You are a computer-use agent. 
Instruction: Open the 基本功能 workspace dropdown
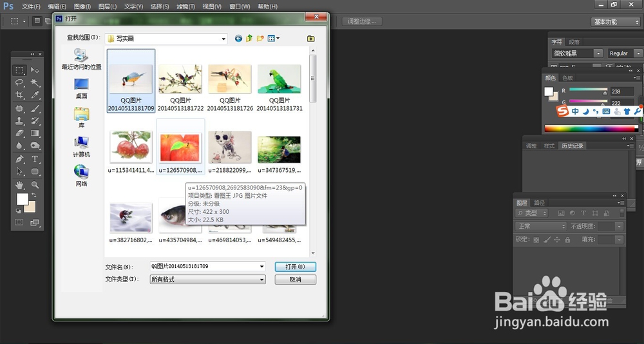(x=615, y=22)
